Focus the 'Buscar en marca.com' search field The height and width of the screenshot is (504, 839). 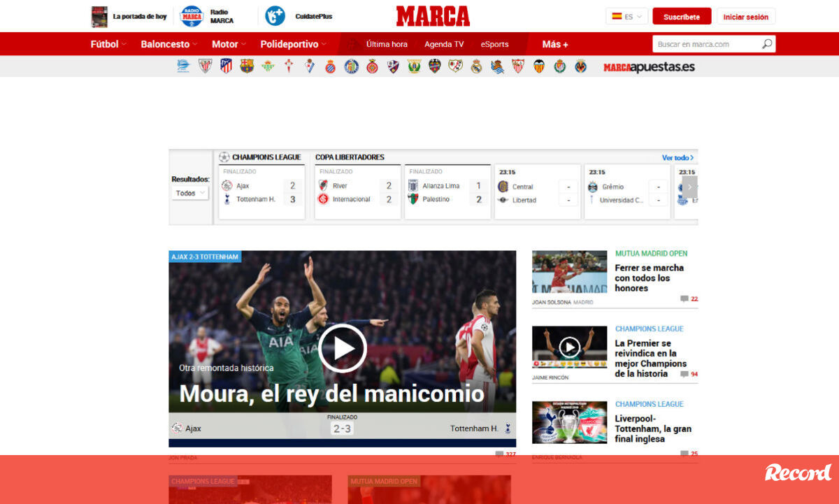tap(706, 44)
